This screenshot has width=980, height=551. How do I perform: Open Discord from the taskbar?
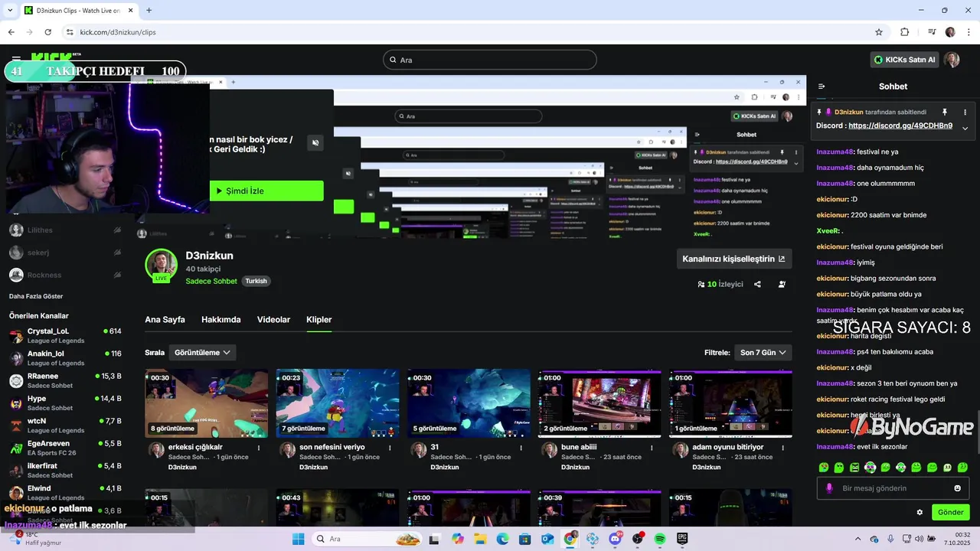click(x=615, y=539)
